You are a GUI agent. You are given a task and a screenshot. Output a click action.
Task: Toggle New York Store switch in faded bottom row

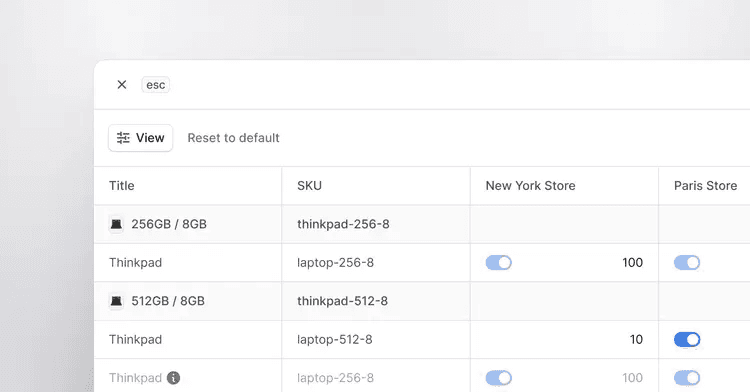click(498, 378)
